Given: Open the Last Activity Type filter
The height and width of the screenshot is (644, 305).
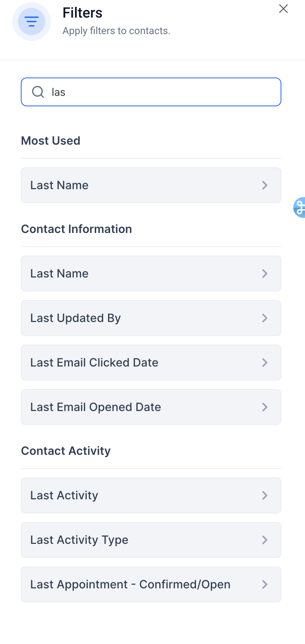Looking at the screenshot, I should click(x=144, y=540).
